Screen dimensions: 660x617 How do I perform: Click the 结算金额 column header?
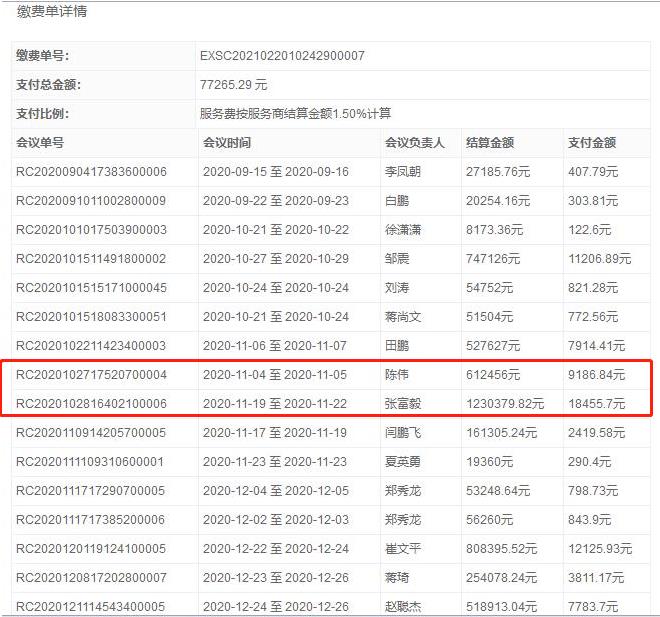(490, 143)
